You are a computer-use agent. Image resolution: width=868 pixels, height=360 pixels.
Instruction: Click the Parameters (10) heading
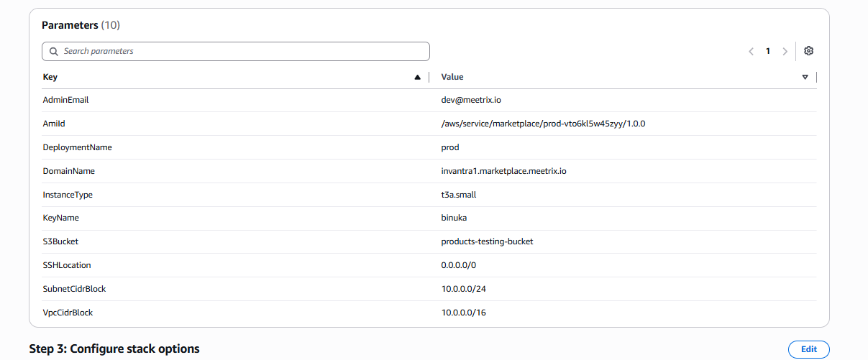pos(81,25)
